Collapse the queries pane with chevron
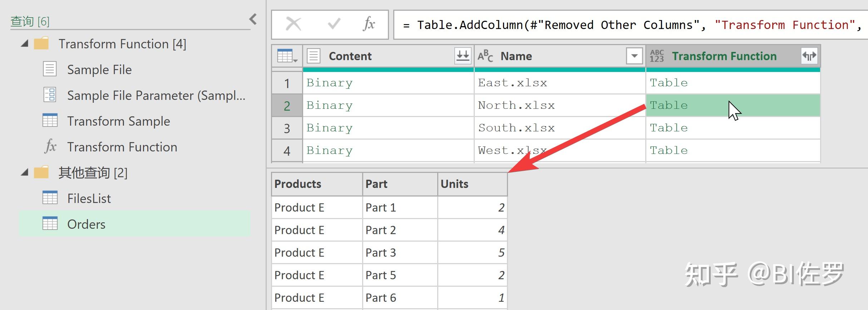 pyautogui.click(x=253, y=19)
